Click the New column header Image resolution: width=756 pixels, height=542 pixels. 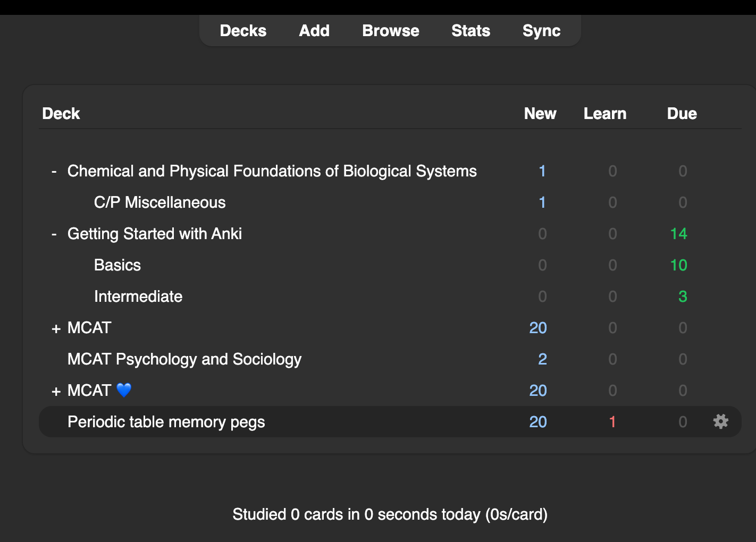click(540, 114)
